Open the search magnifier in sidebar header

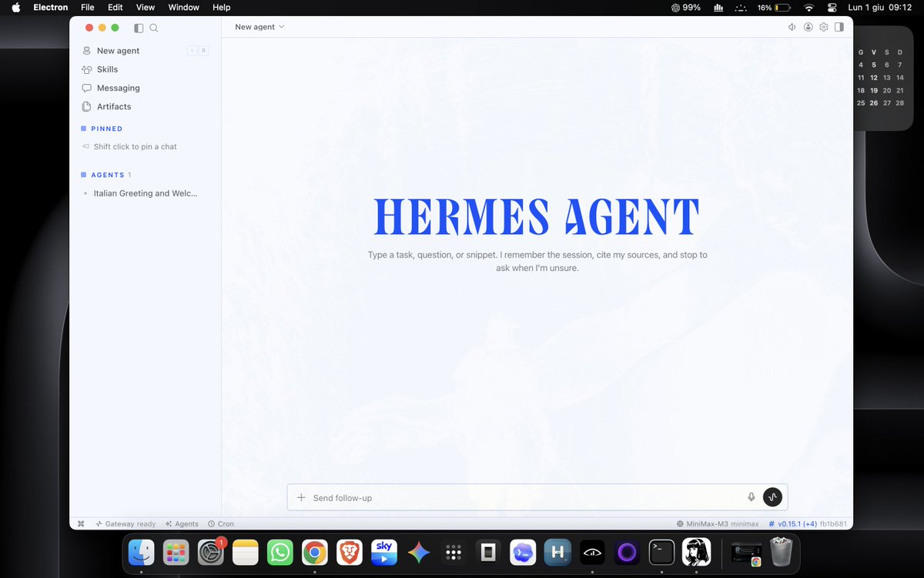point(154,28)
